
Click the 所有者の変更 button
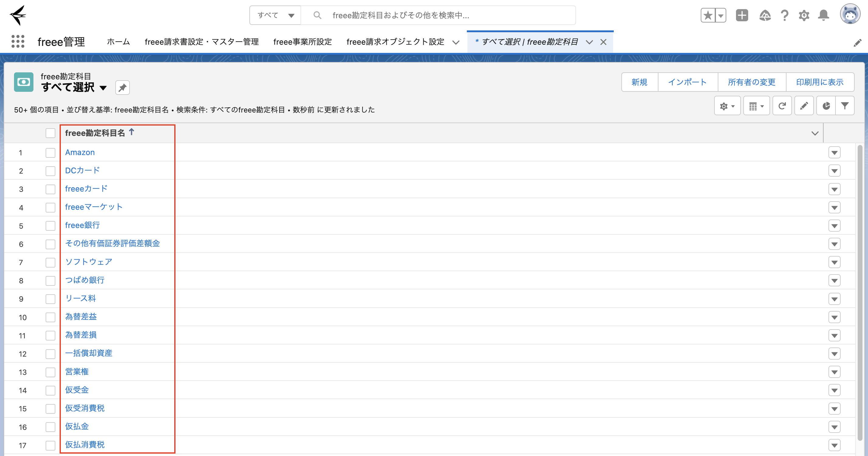[x=752, y=82]
